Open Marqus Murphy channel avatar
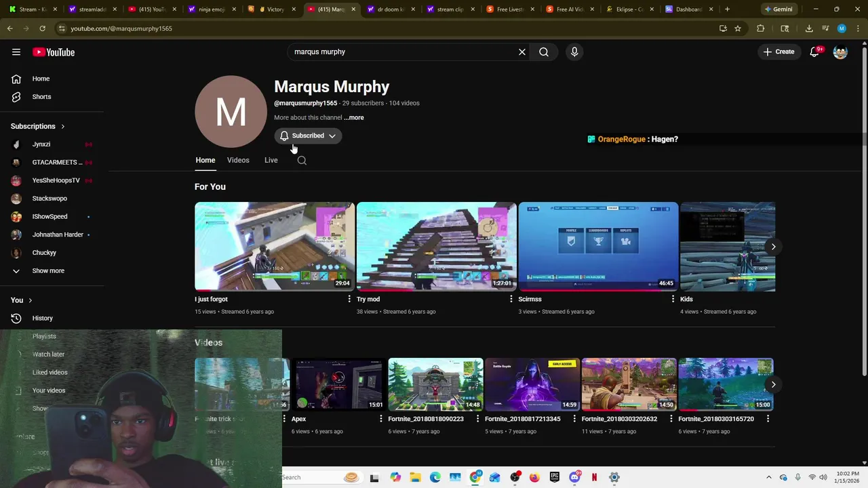 click(x=231, y=112)
